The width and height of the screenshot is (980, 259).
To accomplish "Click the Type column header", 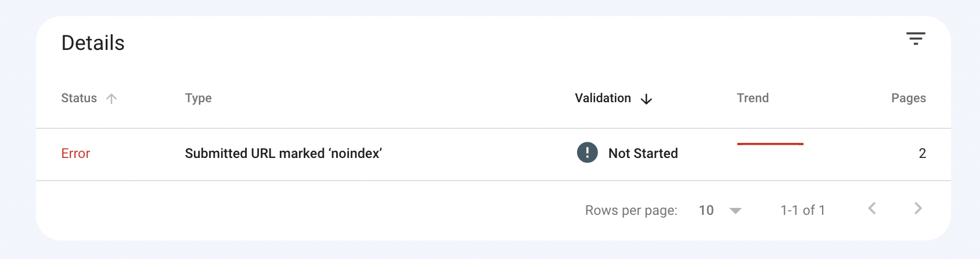I will 198,98.
